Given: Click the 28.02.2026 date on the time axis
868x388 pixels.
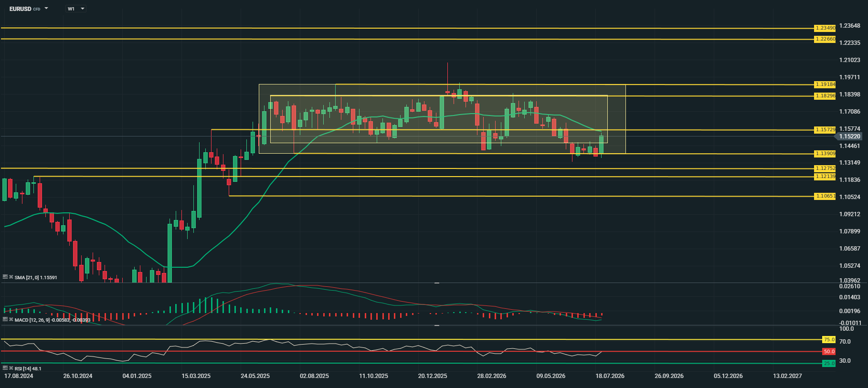Looking at the screenshot, I should 492,376.
